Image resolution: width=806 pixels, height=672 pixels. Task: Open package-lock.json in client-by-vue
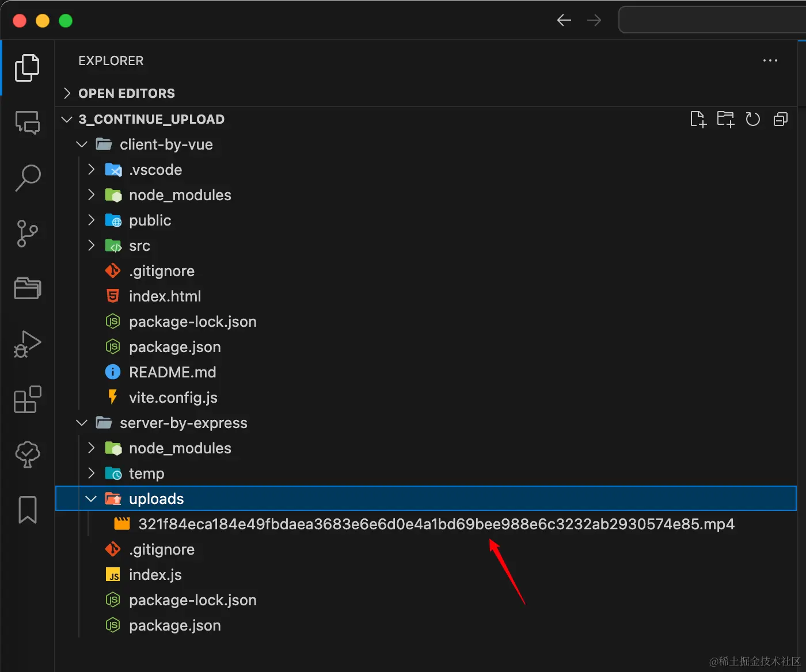point(426,322)
